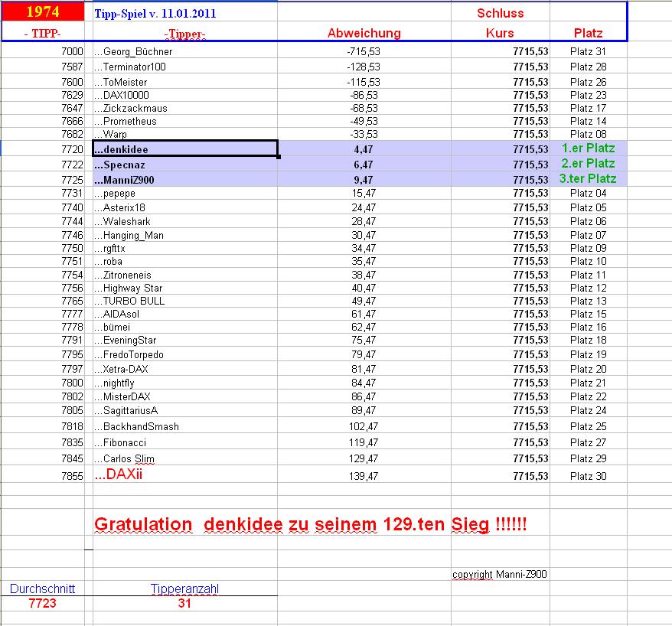
Task: Select the Waleshark cell
Action: pyautogui.click(x=185, y=221)
